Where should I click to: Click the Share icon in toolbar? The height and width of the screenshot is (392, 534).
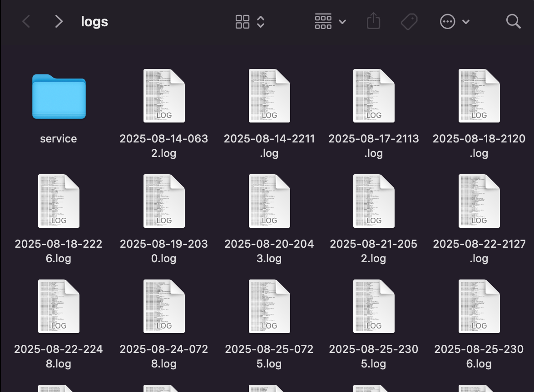coord(373,21)
